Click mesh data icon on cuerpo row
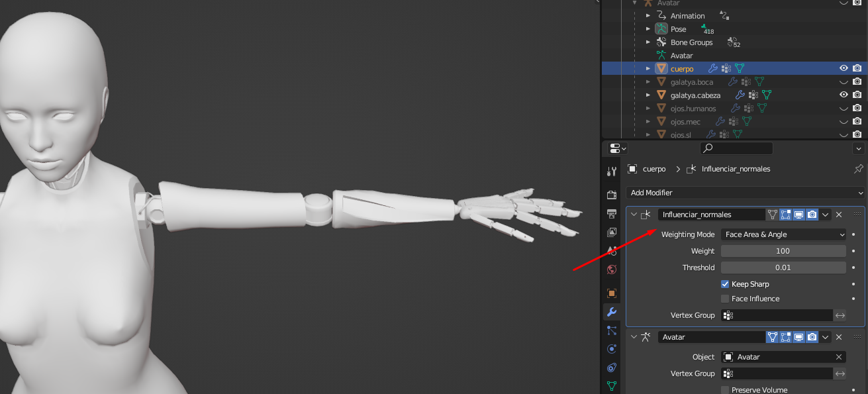Image resolution: width=868 pixels, height=394 pixels. tap(740, 68)
